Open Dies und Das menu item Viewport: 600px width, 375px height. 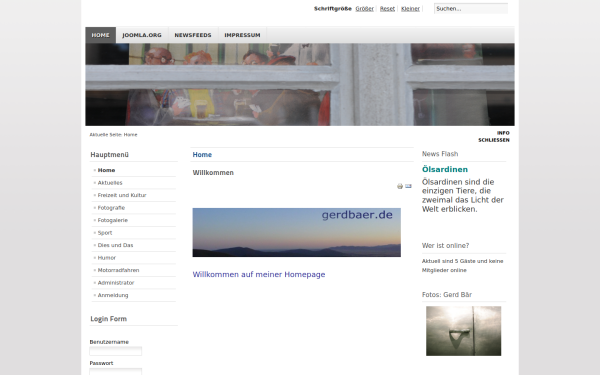point(115,245)
